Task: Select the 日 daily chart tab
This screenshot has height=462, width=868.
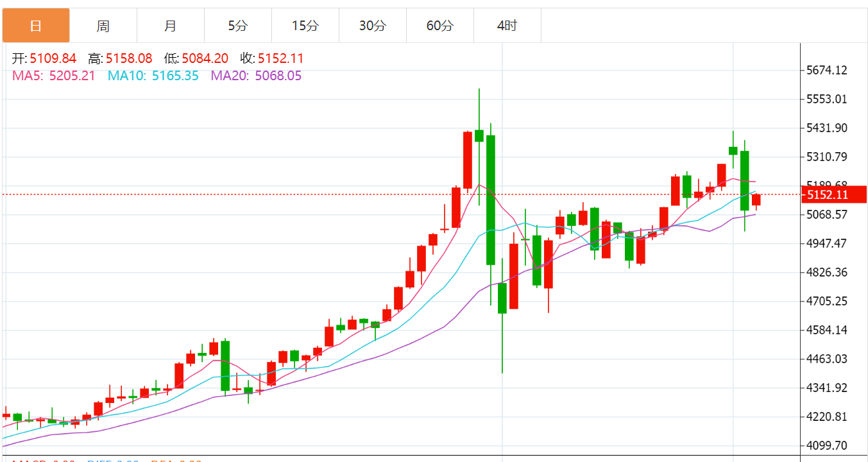Action: coord(36,26)
